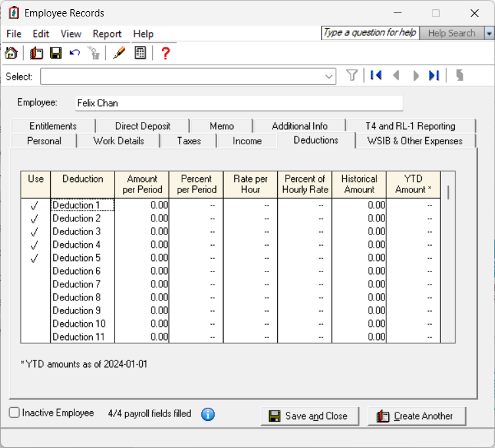495x448 pixels.
Task: Uncheck the Use mark for Deduction 1
Action: click(x=34, y=206)
